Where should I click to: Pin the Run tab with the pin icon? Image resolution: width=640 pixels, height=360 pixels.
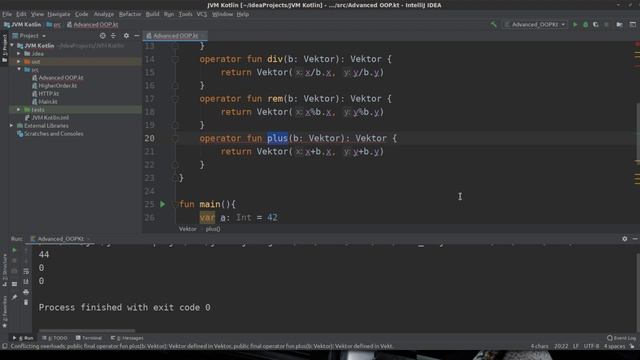[x=14, y=297]
